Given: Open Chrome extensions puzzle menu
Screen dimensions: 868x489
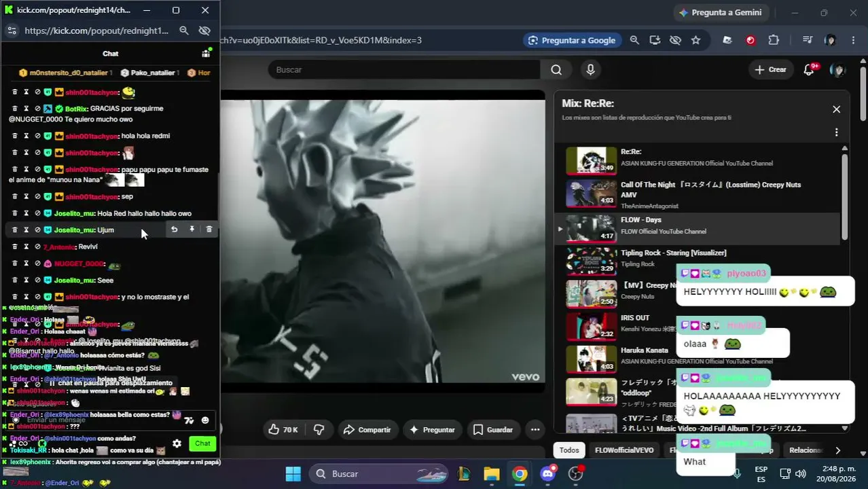Looking at the screenshot, I should 774,40.
